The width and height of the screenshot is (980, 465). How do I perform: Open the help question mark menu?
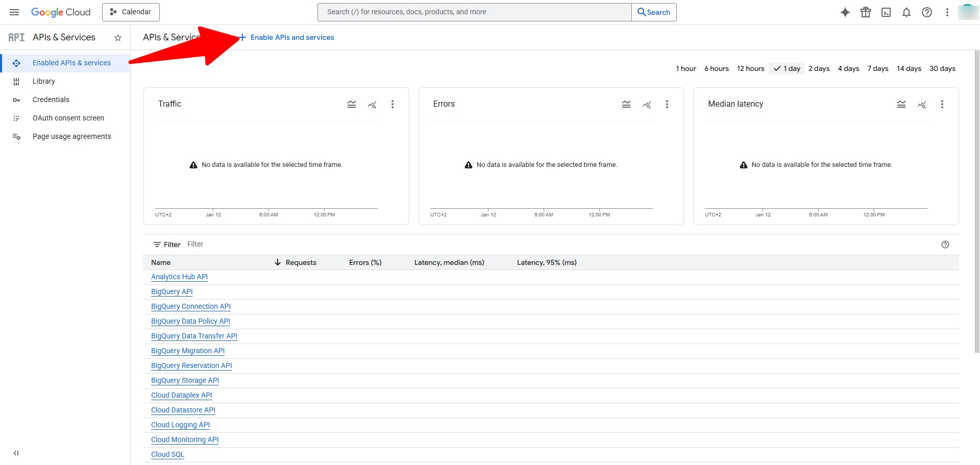(927, 12)
